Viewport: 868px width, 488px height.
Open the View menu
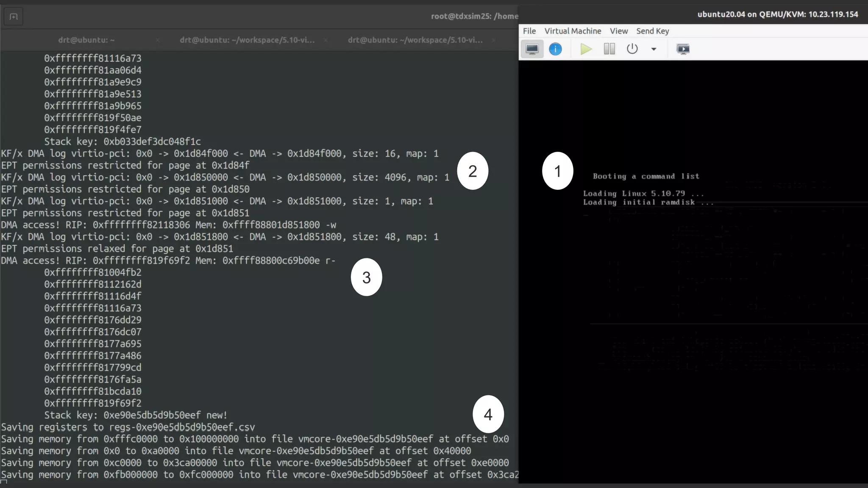[x=618, y=31]
